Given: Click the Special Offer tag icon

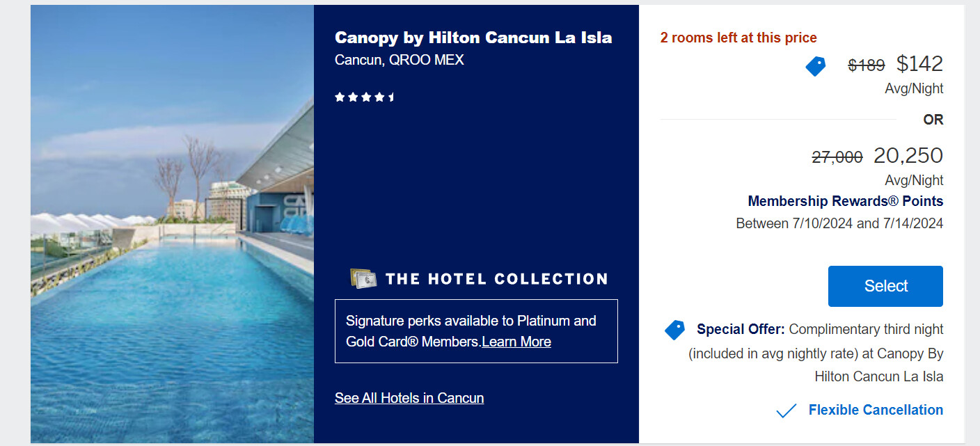Looking at the screenshot, I should [x=674, y=330].
